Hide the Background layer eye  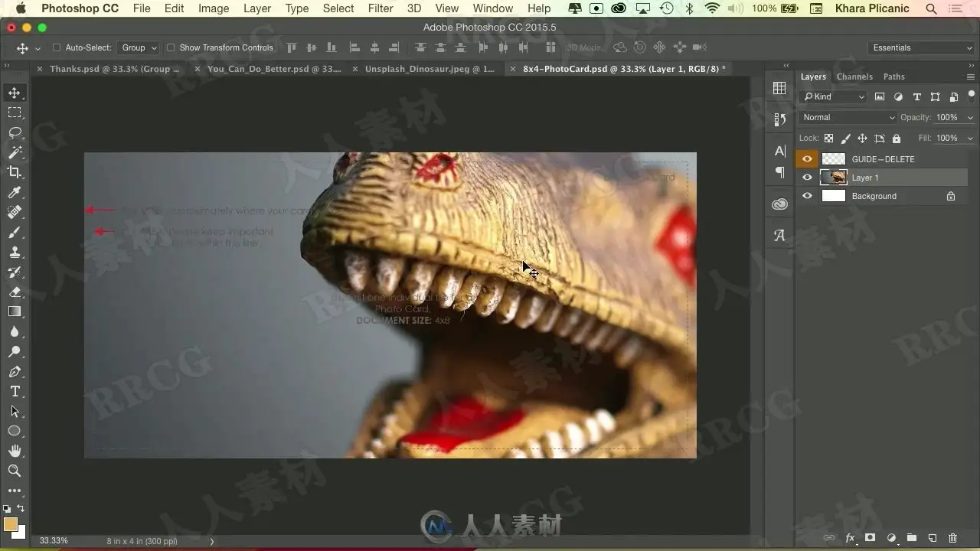pos(807,196)
